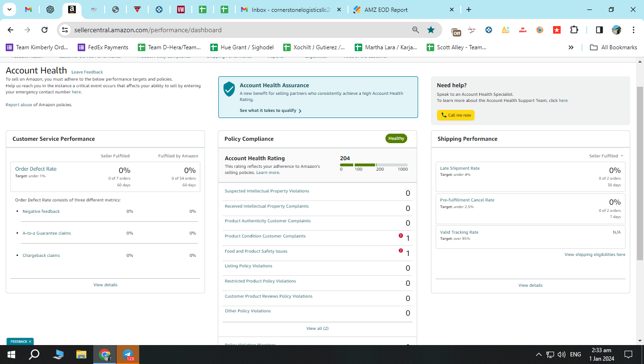Image resolution: width=644 pixels, height=364 pixels.
Task: Click the extension icon with Off badge
Action: (x=456, y=31)
